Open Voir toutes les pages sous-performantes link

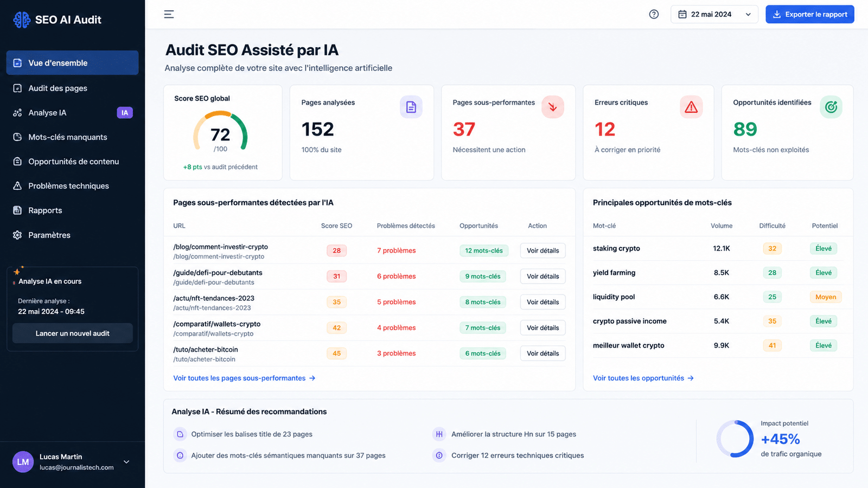244,378
